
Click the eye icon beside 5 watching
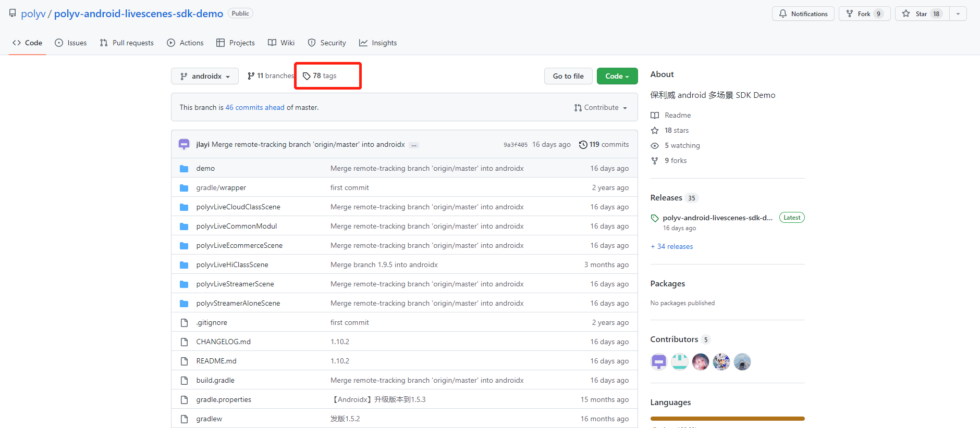coord(655,145)
